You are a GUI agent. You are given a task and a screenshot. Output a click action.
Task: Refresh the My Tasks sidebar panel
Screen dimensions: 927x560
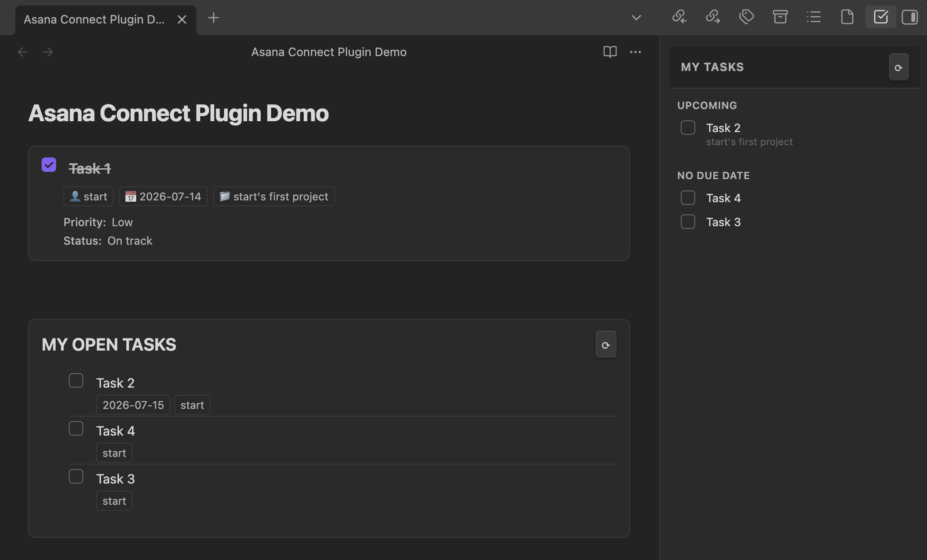[x=898, y=67]
